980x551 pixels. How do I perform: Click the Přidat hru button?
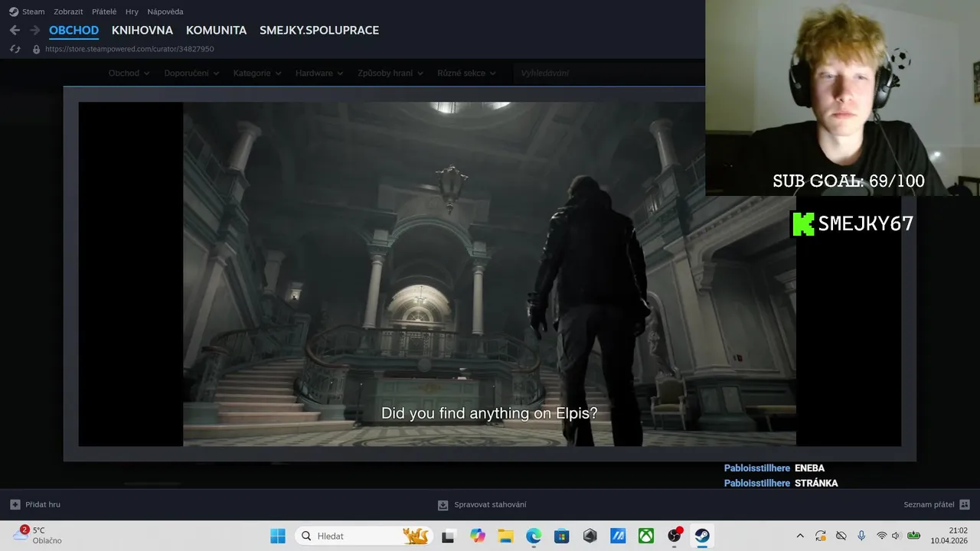35,504
